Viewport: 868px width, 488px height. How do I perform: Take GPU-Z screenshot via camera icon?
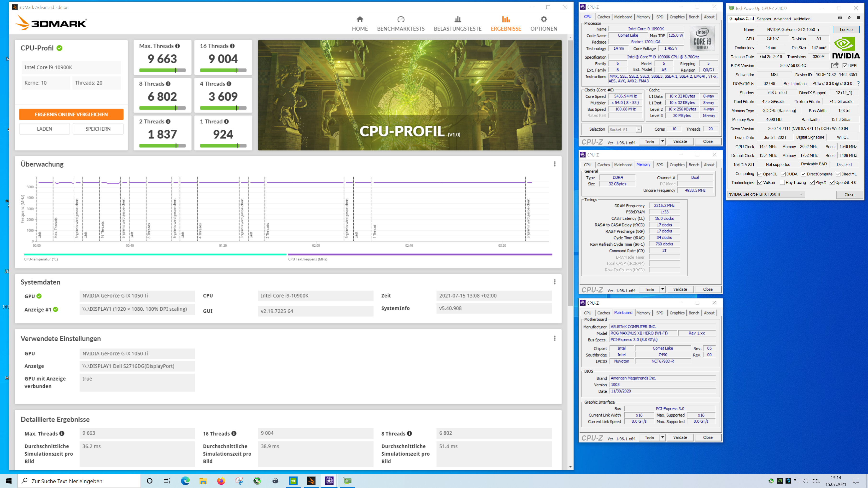(840, 18)
